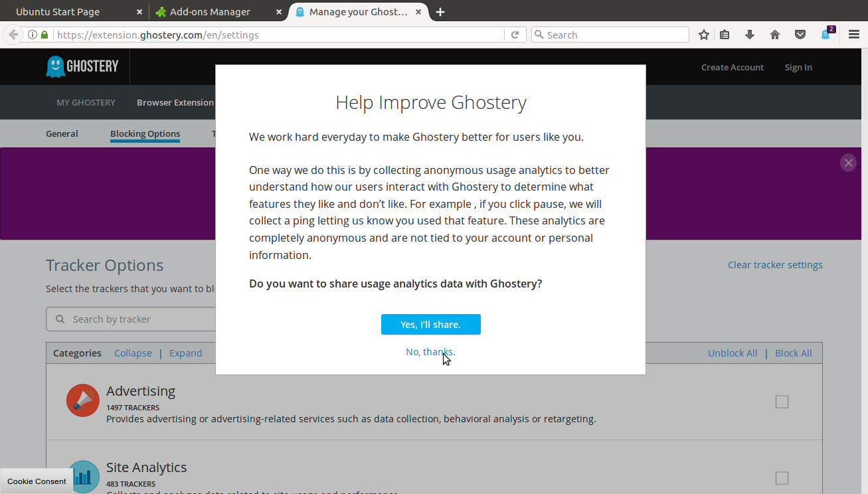Click the Block All link
Screen dimensions: 868x494
[x=793, y=353]
